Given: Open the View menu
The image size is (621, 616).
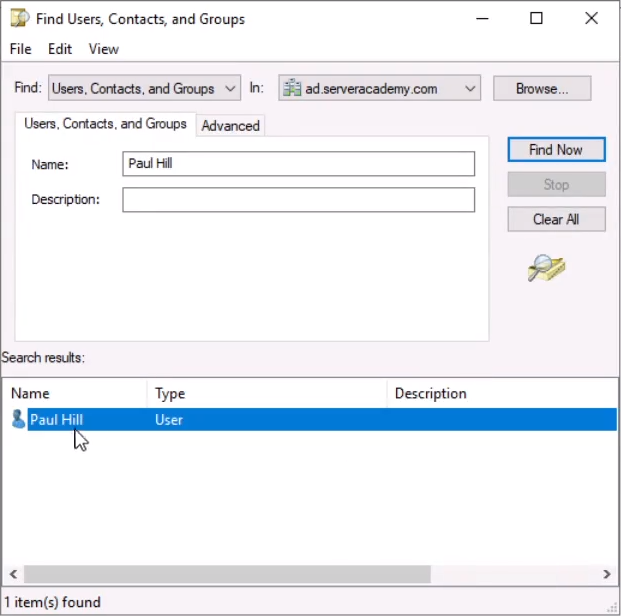Looking at the screenshot, I should click(103, 49).
